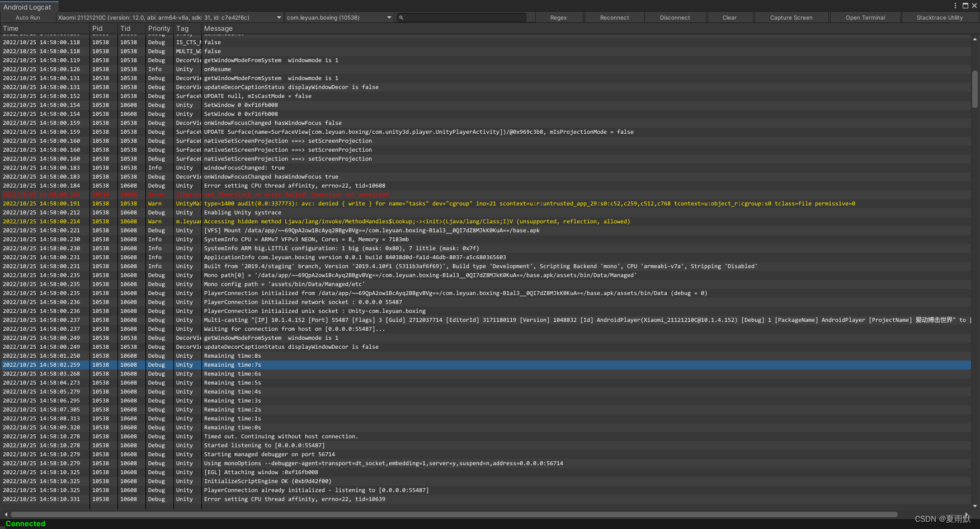
Task: Select the 'Remaining time:0s' log row
Action: [x=486, y=428]
